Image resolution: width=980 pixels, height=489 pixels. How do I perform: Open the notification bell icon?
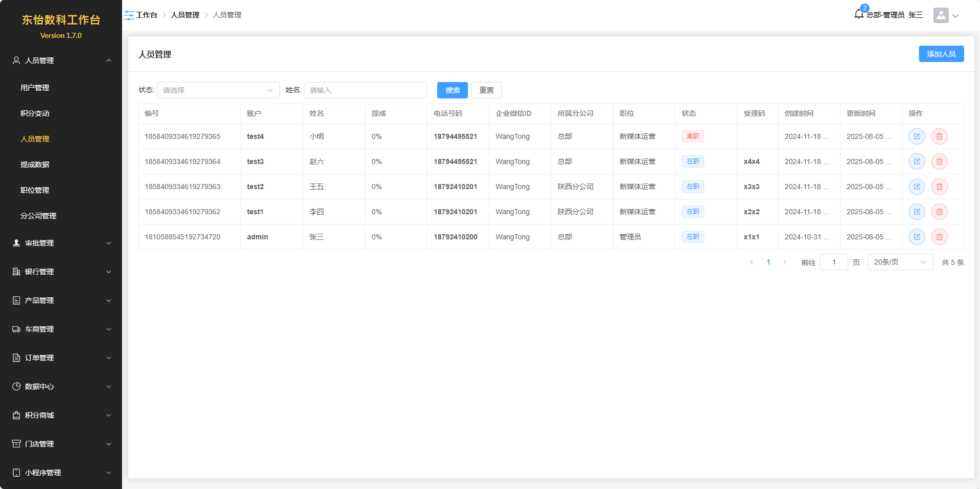[859, 14]
